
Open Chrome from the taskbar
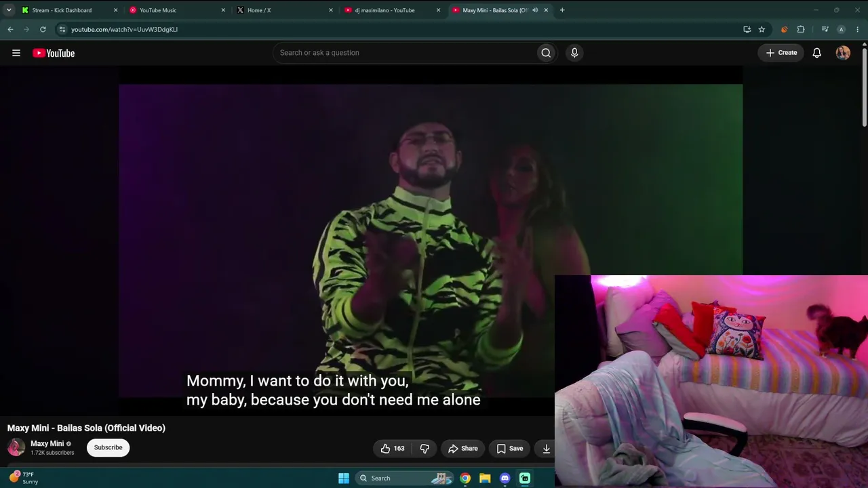pyautogui.click(x=465, y=478)
